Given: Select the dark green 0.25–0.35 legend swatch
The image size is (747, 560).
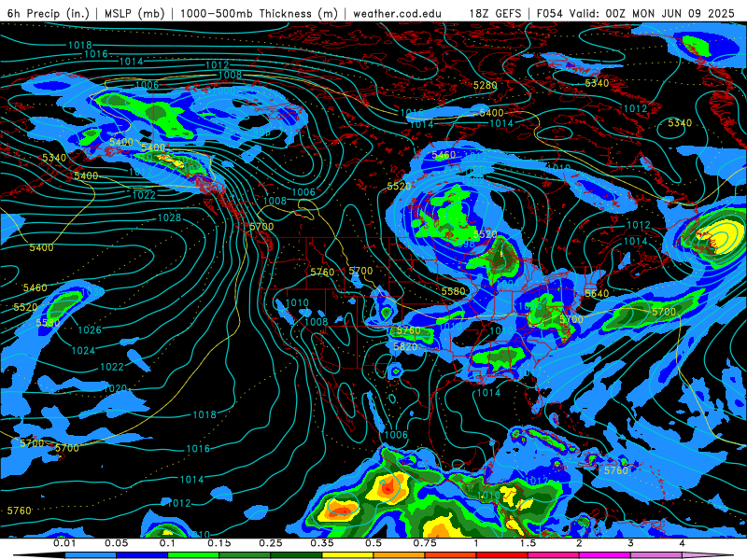Looking at the screenshot, I should [x=296, y=555].
